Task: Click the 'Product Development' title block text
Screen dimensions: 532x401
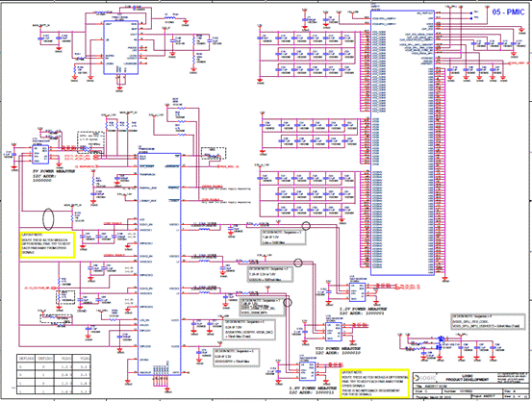Action: coord(467,379)
